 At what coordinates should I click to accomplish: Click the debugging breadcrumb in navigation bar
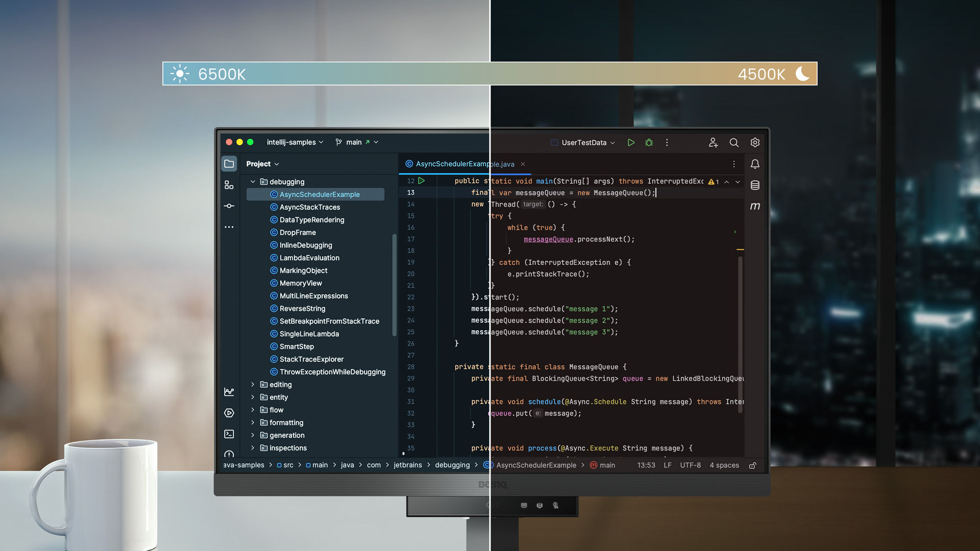pyautogui.click(x=452, y=465)
